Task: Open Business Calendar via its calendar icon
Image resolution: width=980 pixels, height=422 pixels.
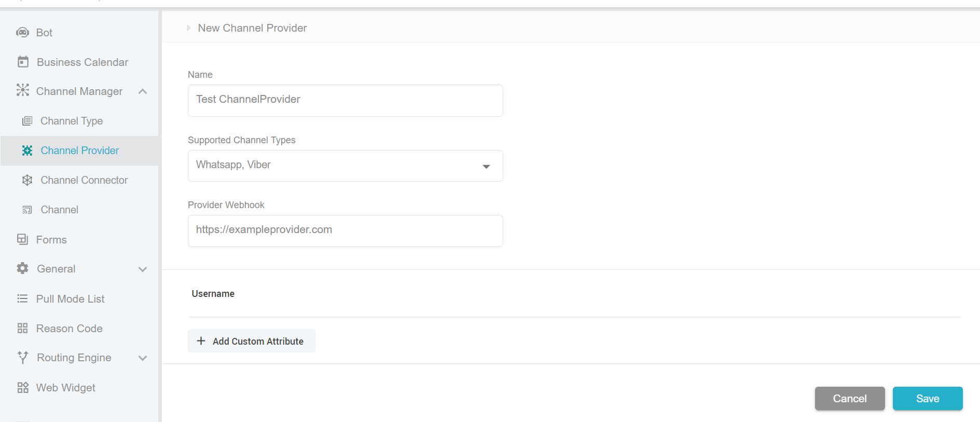Action: pos(22,62)
